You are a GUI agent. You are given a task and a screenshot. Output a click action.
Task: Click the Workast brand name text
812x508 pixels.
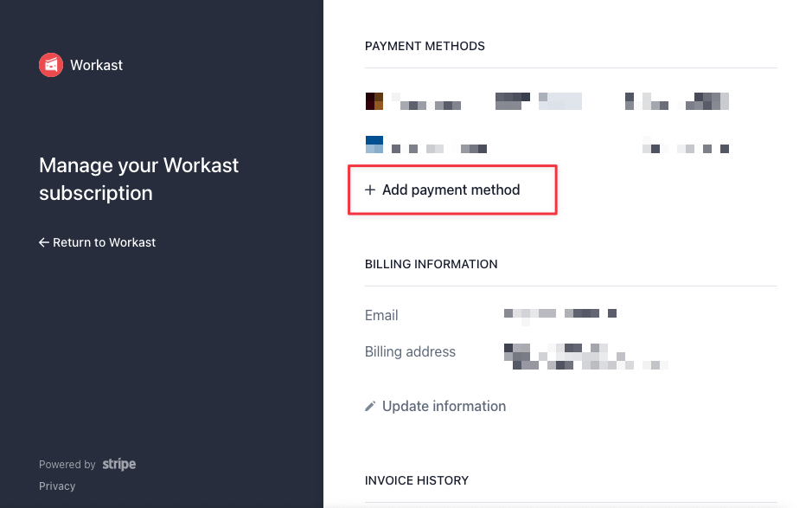pos(96,65)
